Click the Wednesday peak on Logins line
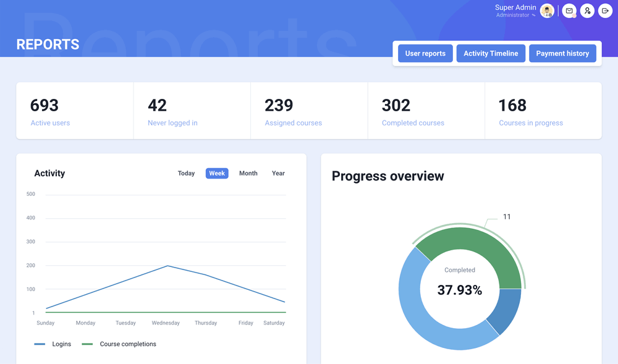The width and height of the screenshot is (618, 364). click(167, 266)
